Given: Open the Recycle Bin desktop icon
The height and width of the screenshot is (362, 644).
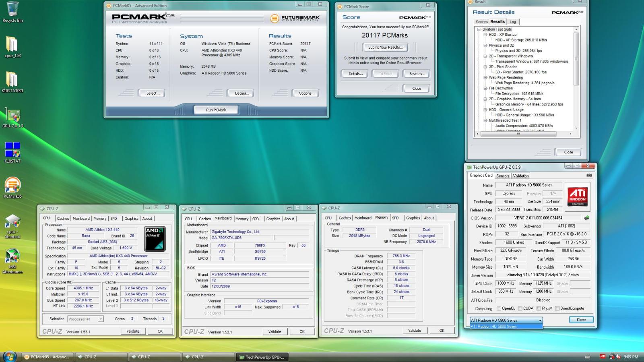Looking at the screenshot, I should coord(12,12).
